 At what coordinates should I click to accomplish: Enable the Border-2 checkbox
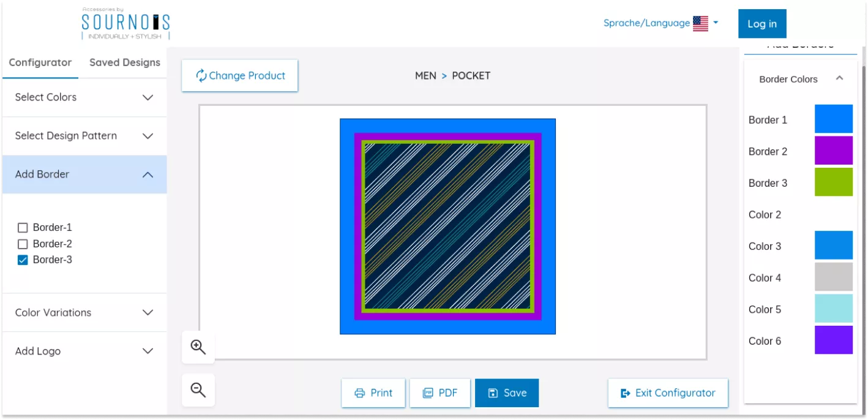click(x=23, y=244)
